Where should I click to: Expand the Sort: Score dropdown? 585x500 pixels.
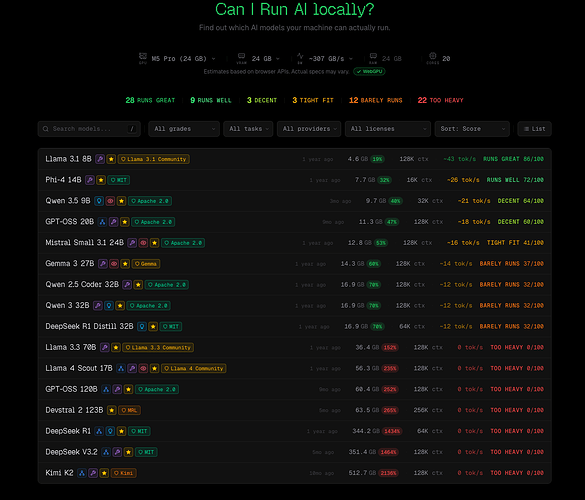point(472,129)
